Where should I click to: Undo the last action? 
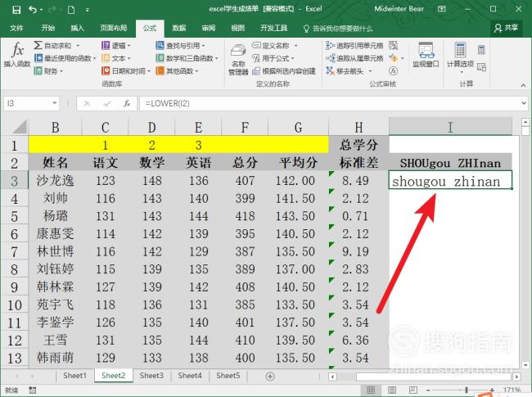(33, 10)
